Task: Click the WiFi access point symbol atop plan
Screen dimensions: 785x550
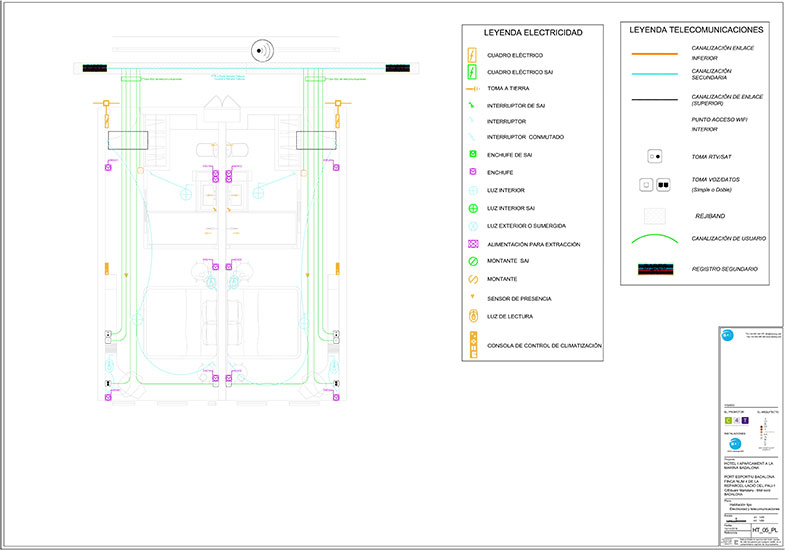Action: (x=262, y=48)
